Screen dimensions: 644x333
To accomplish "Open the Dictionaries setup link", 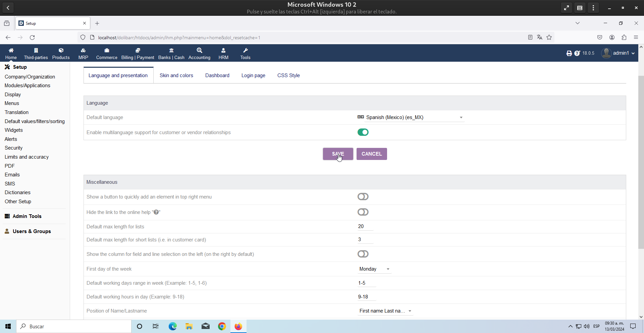I will click(17, 192).
